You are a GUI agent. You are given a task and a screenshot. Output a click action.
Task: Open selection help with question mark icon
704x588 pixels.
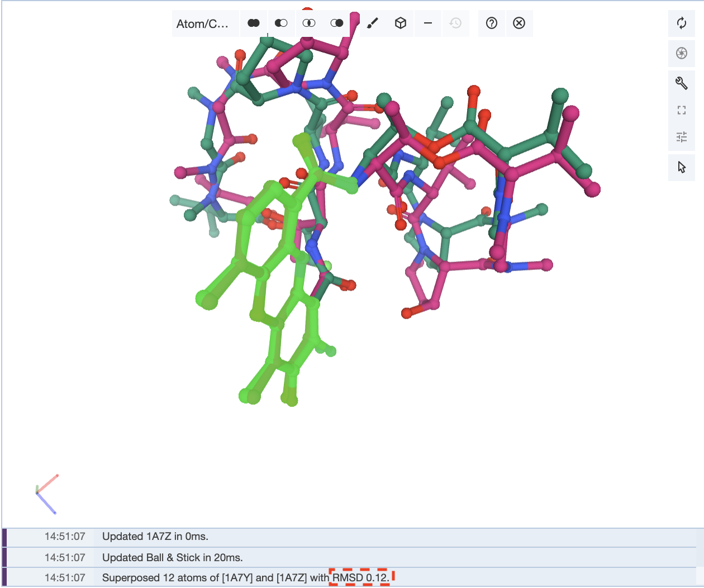(x=492, y=23)
